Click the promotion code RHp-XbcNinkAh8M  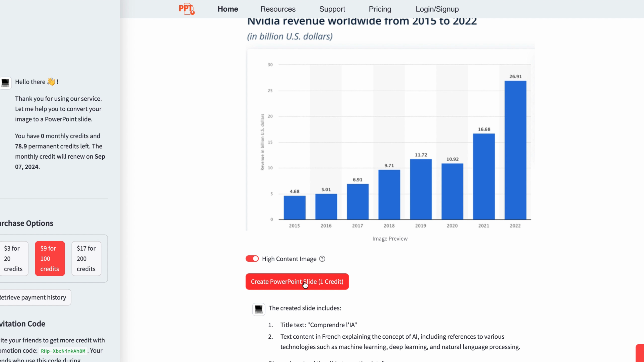pyautogui.click(x=63, y=351)
